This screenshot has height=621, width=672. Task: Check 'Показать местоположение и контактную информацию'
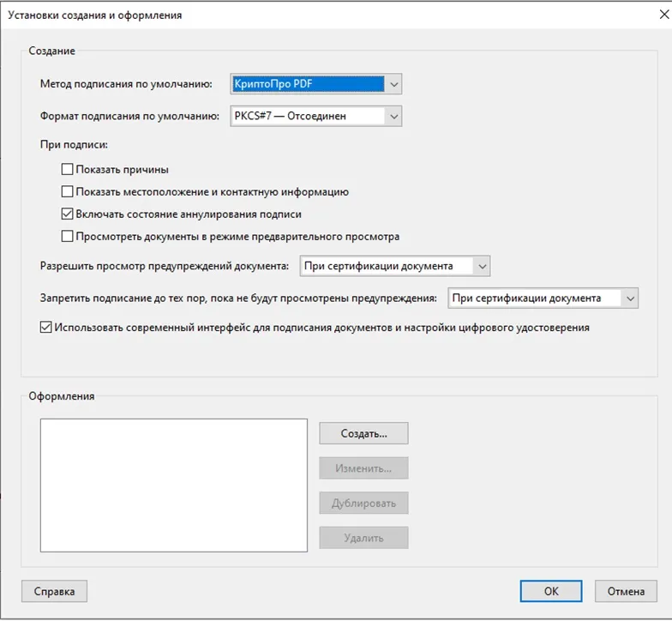coord(68,192)
